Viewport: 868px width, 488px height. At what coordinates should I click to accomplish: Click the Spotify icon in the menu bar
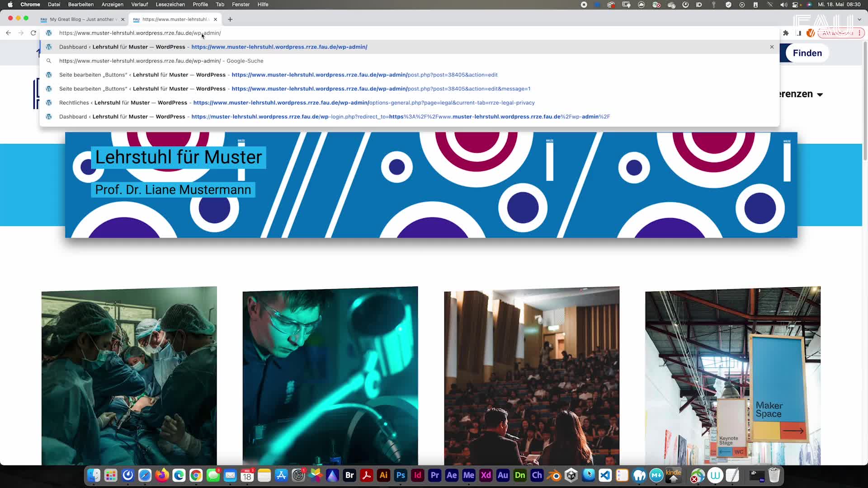[742, 5]
